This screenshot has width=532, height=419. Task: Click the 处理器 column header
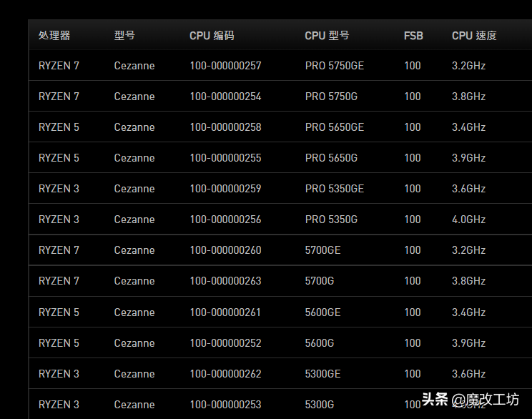tap(54, 36)
